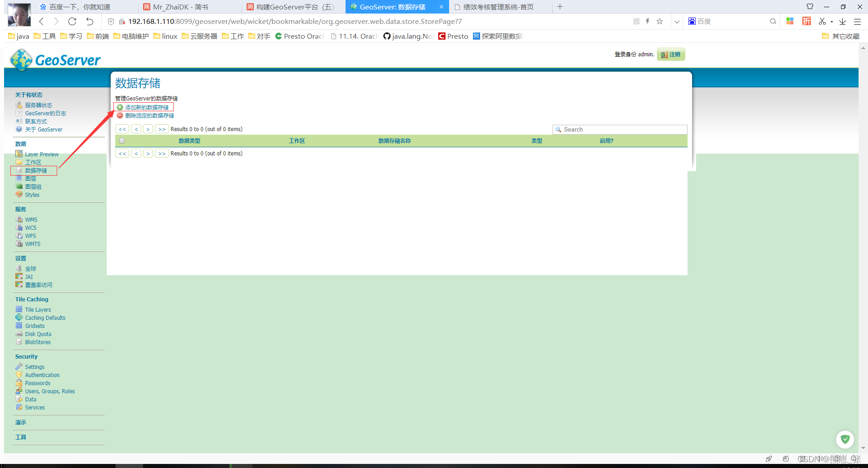Sort by 数据存储名称 column header
Screen dimensions: 868x468
(395, 141)
